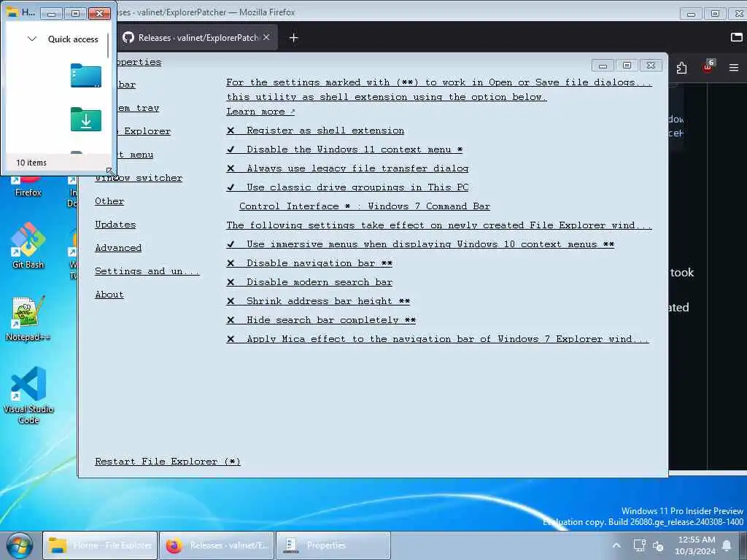Click the Windows 7 Start orb
The image size is (747, 560).
pyautogui.click(x=20, y=545)
